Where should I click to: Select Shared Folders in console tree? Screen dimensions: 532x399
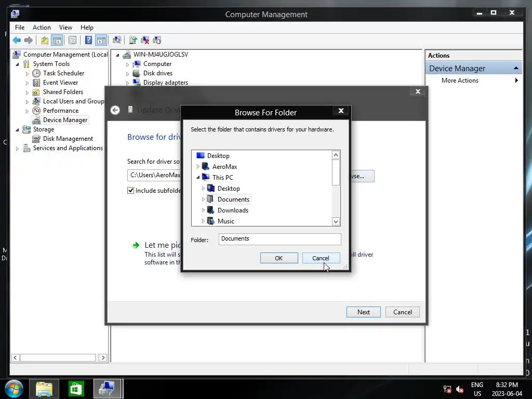[63, 91]
